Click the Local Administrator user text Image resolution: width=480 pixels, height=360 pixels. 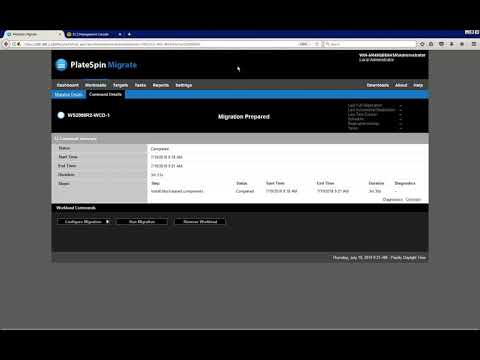[x=377, y=60]
